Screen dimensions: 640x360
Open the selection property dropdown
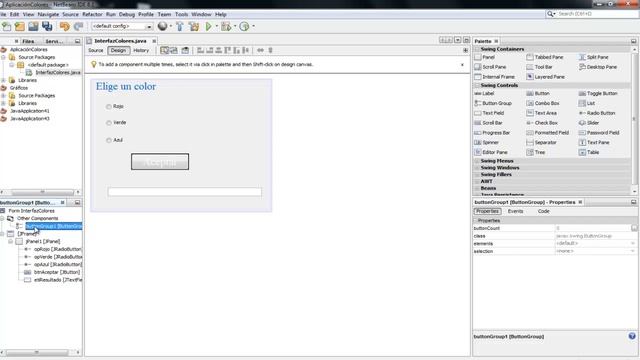tap(633, 251)
